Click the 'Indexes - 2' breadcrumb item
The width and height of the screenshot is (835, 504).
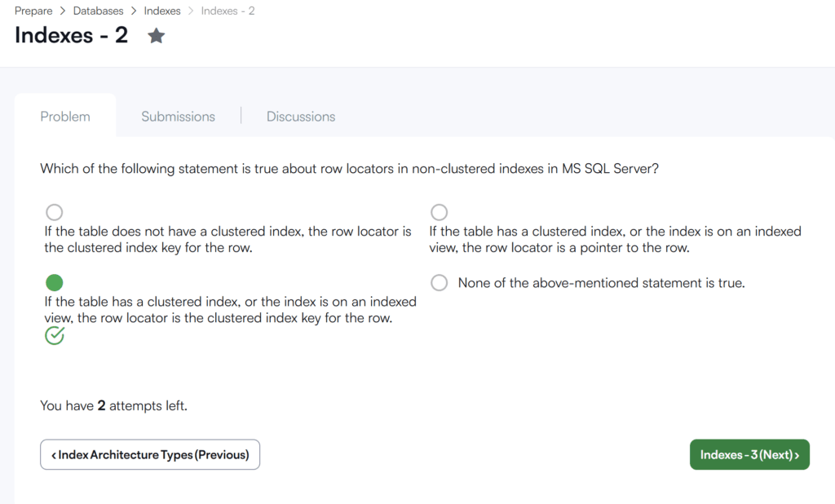tap(228, 11)
